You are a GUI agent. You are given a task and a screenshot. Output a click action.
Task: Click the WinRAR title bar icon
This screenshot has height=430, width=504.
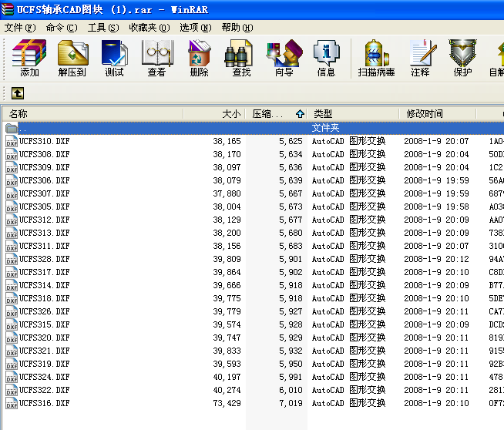pos(8,9)
